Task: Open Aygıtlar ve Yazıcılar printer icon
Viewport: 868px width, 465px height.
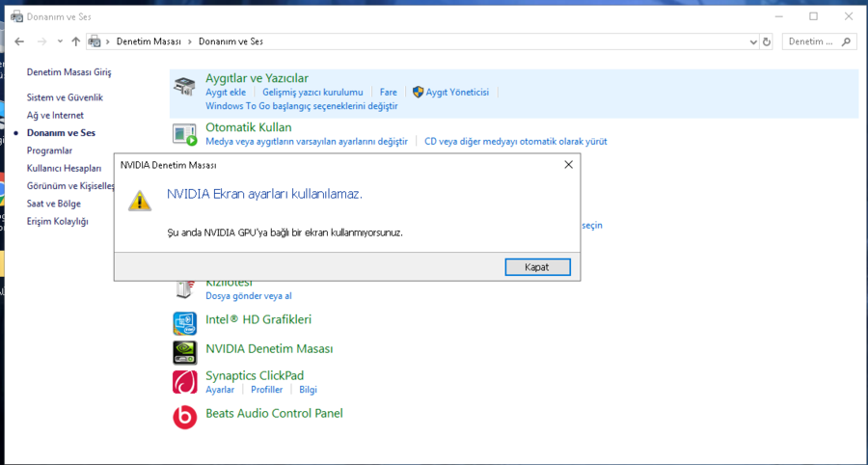Action: [x=184, y=86]
